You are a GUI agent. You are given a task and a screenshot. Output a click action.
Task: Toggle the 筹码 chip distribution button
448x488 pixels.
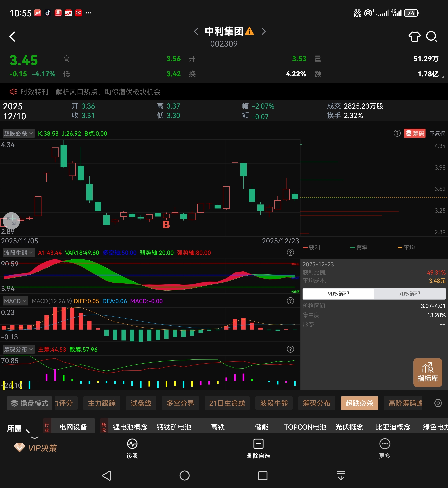[x=415, y=133]
